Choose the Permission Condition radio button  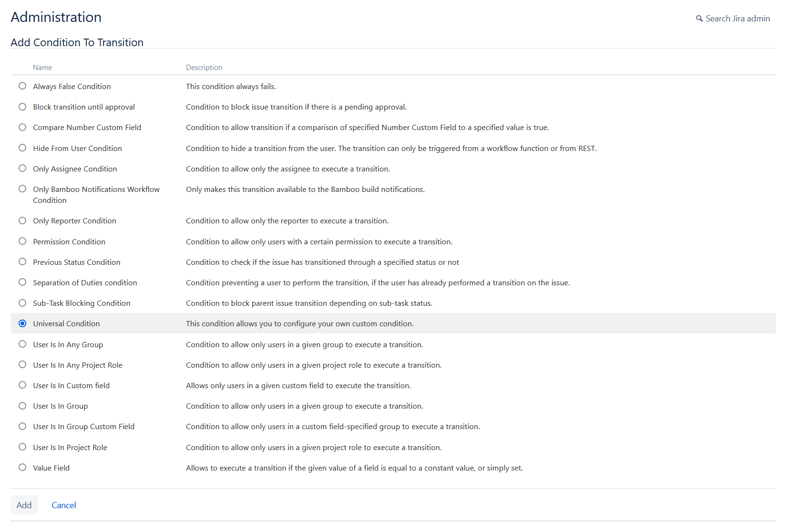[22, 241]
